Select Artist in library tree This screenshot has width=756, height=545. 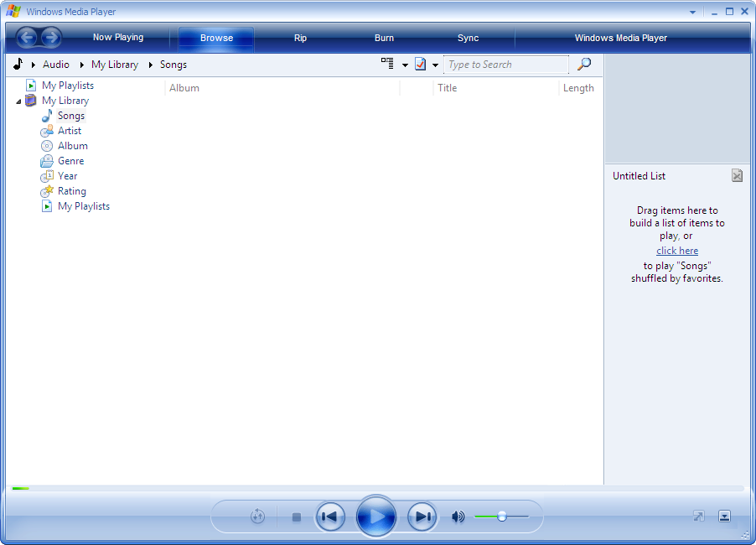click(70, 131)
